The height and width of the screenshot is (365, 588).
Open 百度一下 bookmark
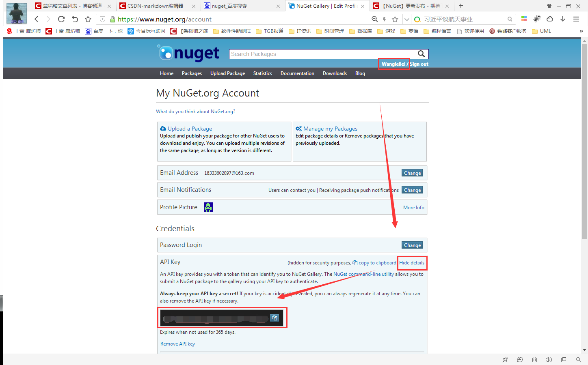click(x=104, y=31)
